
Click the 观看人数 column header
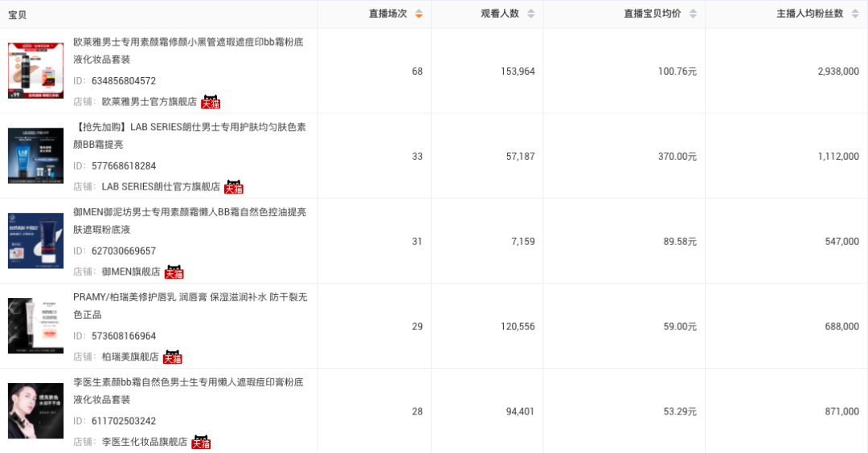(500, 14)
